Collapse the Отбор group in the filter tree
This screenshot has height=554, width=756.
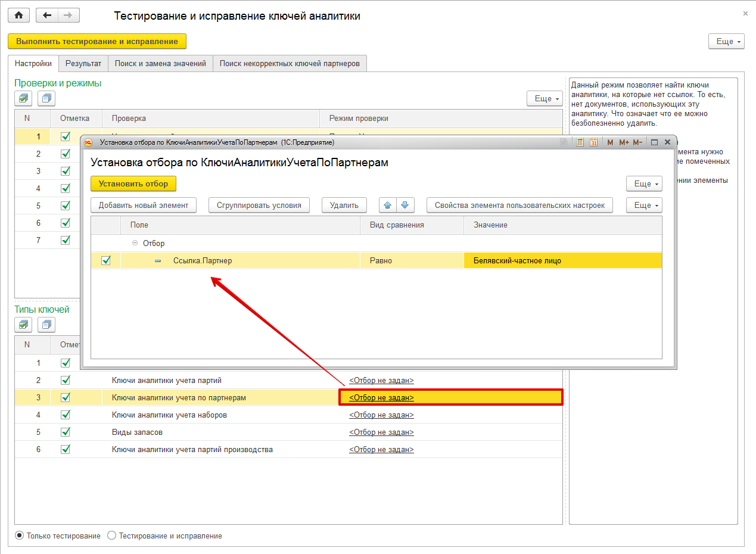135,243
